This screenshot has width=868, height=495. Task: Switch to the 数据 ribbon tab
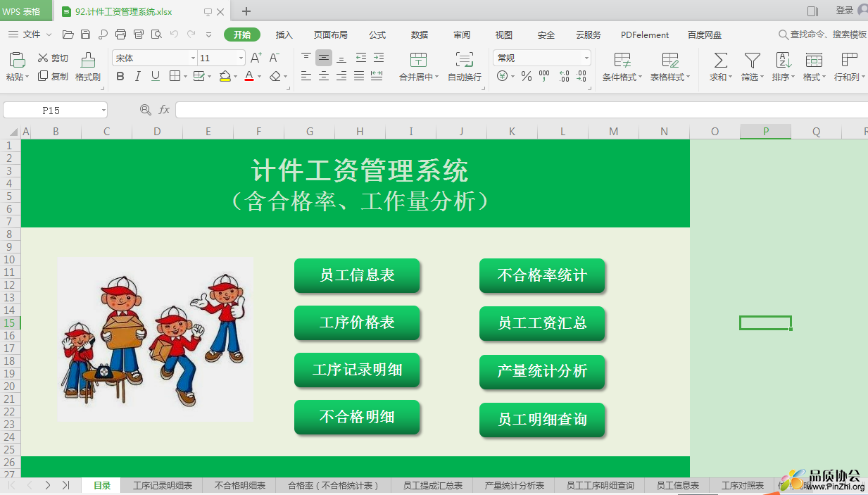point(420,35)
